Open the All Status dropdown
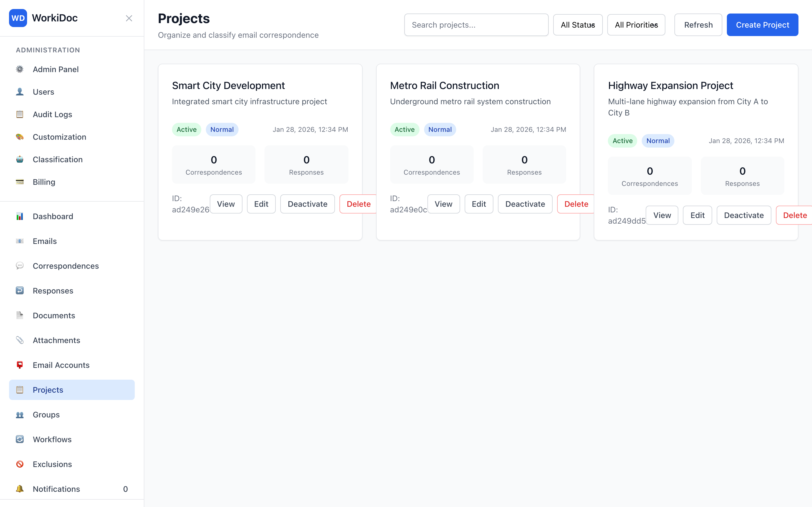This screenshot has width=812, height=507. [x=578, y=25]
